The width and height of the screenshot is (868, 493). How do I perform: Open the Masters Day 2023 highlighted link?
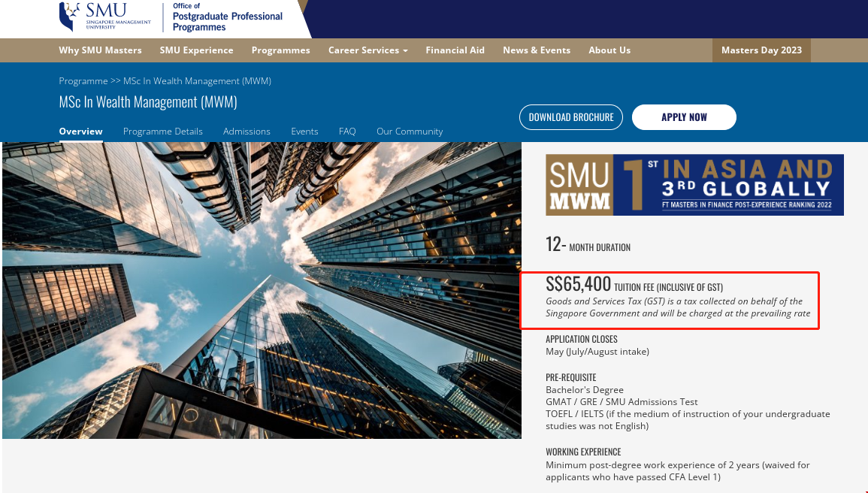coord(761,50)
